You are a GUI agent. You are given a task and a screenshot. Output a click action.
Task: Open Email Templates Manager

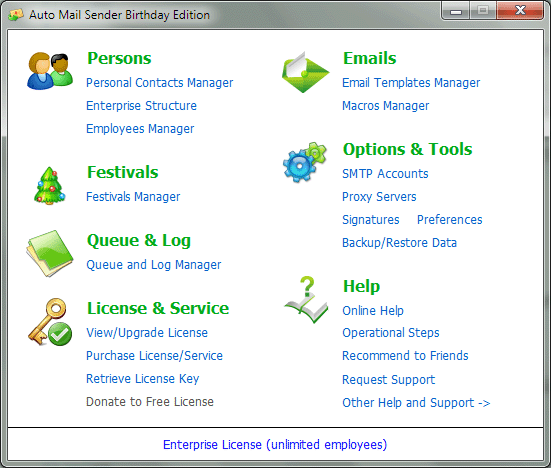coord(411,83)
